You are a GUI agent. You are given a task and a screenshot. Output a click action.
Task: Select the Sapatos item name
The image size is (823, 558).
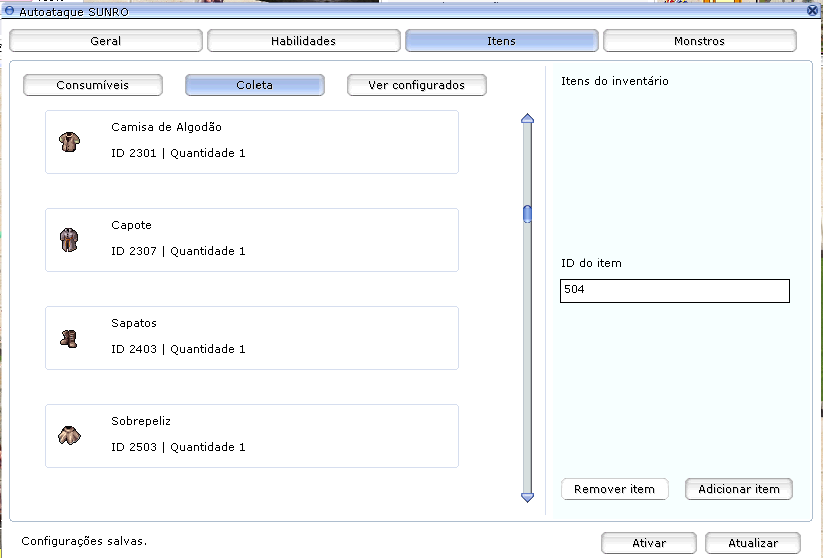[134, 323]
